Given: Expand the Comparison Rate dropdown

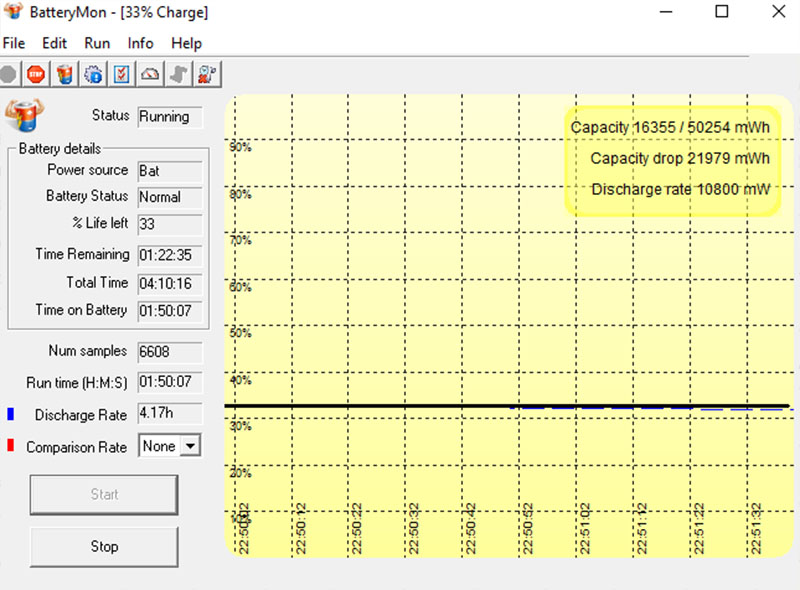Looking at the screenshot, I should (190, 446).
